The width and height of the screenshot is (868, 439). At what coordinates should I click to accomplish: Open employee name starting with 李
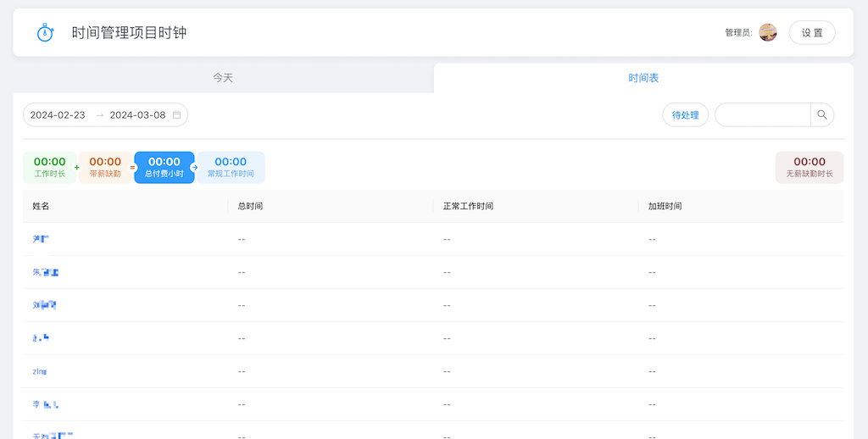(x=46, y=405)
